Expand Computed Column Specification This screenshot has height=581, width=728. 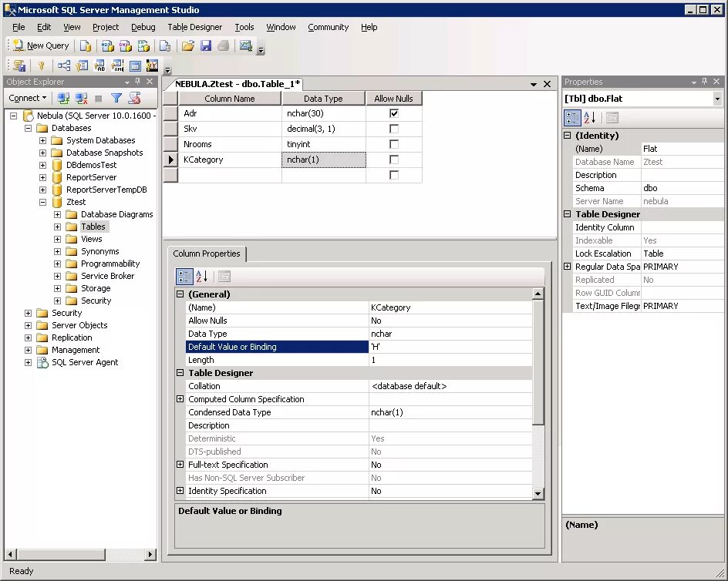click(180, 398)
